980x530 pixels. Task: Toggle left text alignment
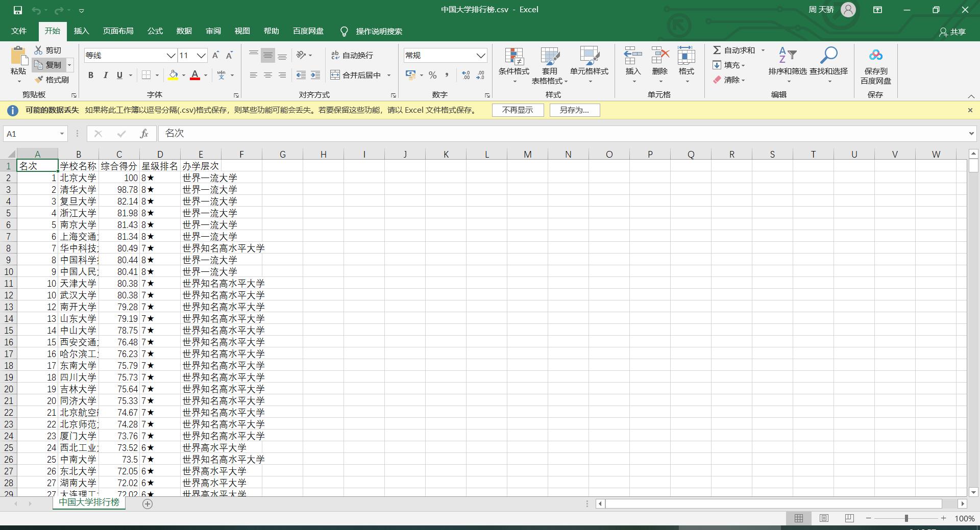(253, 75)
